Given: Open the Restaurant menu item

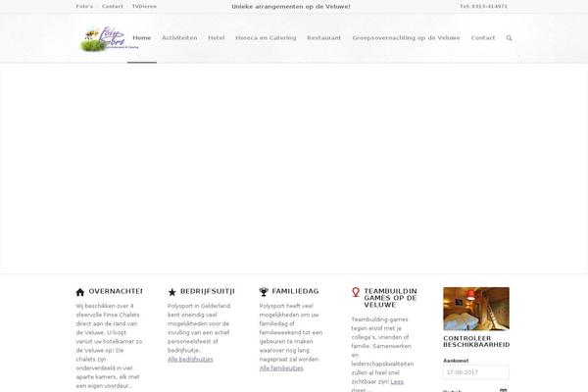Looking at the screenshot, I should [x=324, y=38].
